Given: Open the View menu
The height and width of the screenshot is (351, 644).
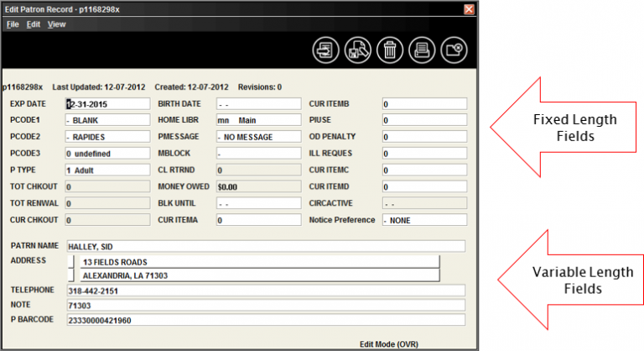Looking at the screenshot, I should pos(56,24).
